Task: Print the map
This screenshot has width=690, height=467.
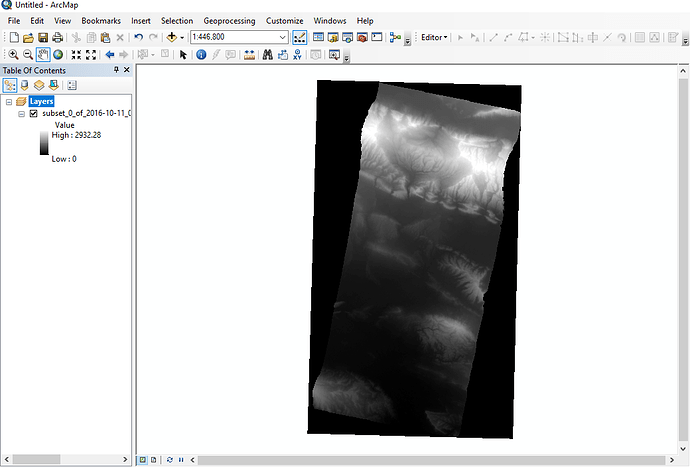Action: click(x=57, y=38)
